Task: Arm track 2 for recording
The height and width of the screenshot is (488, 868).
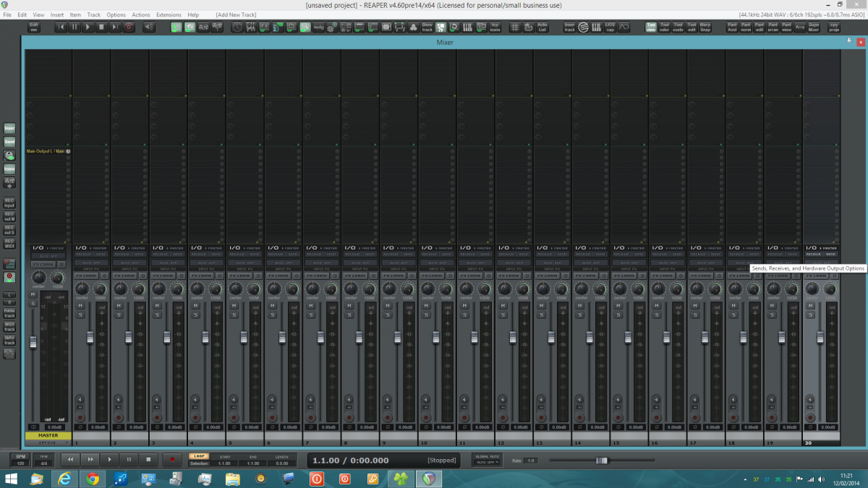Action: point(119,417)
